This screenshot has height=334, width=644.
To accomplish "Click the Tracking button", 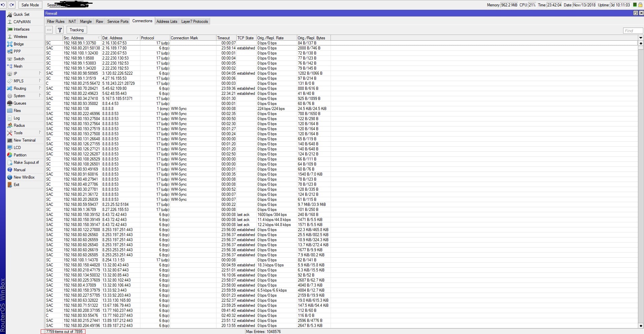I will pyautogui.click(x=77, y=30).
